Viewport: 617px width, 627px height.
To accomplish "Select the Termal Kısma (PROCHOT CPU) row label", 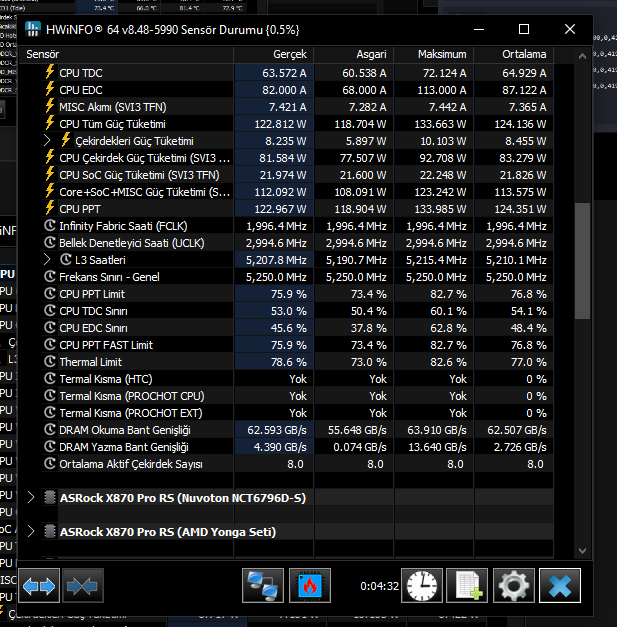I will tap(132, 396).
